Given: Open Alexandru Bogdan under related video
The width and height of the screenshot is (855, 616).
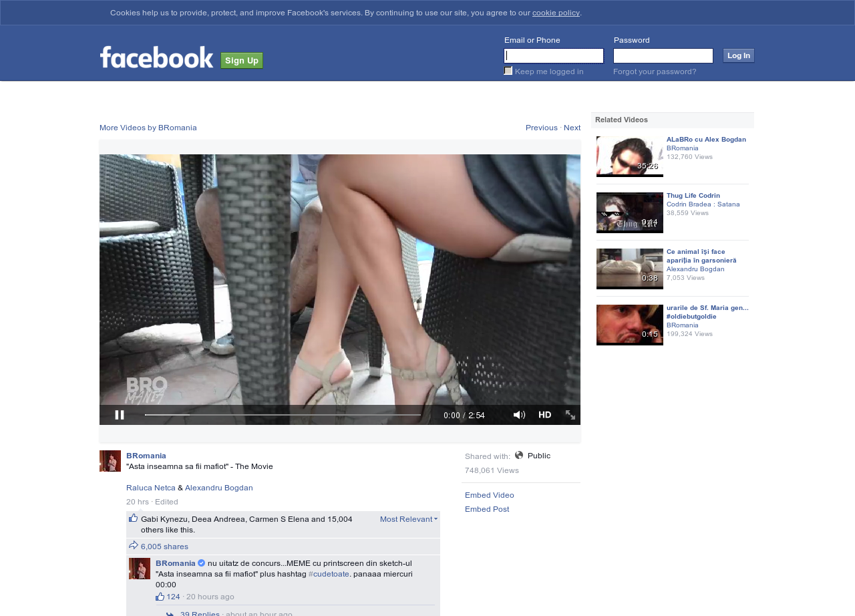Looking at the screenshot, I should click(x=695, y=269).
